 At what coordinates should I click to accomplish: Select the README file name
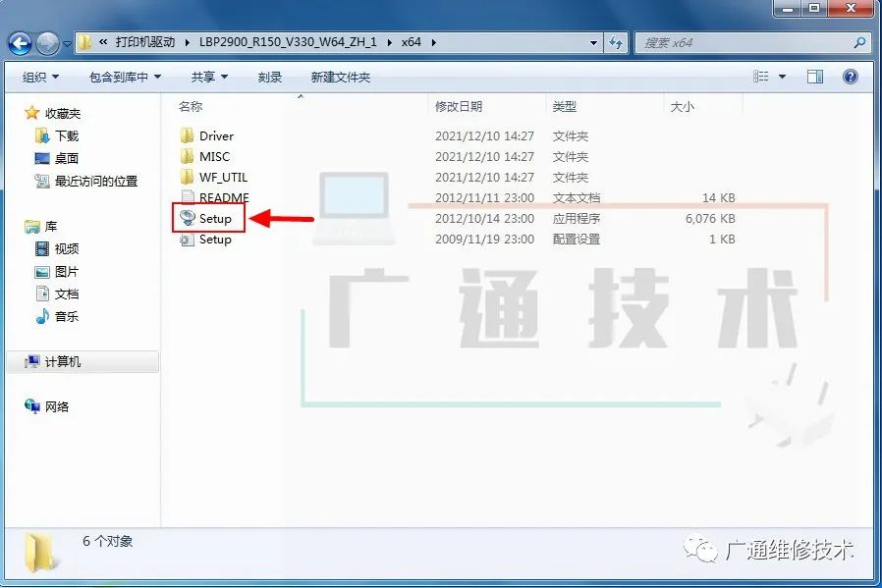[224, 198]
